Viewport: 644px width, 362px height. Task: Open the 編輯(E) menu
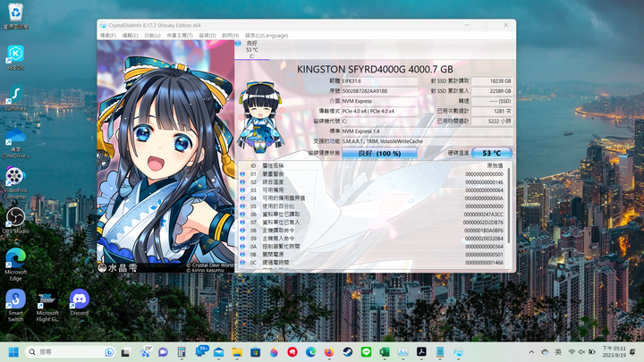(131, 36)
